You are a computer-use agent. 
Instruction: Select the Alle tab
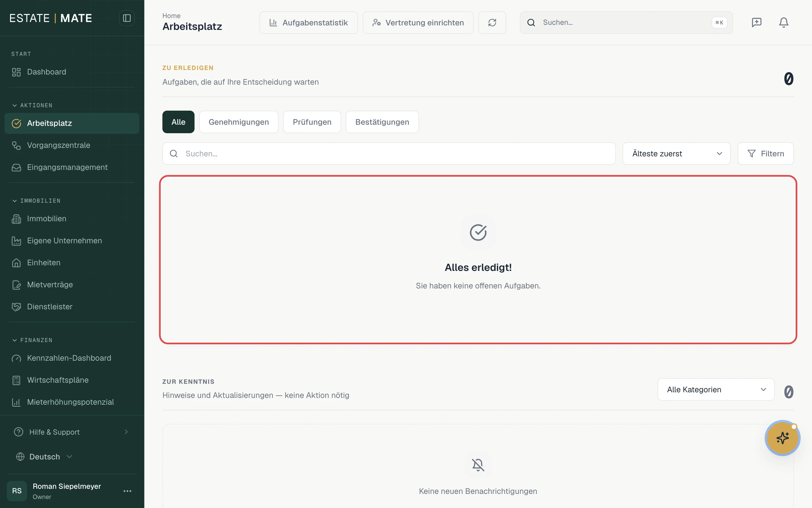point(178,122)
